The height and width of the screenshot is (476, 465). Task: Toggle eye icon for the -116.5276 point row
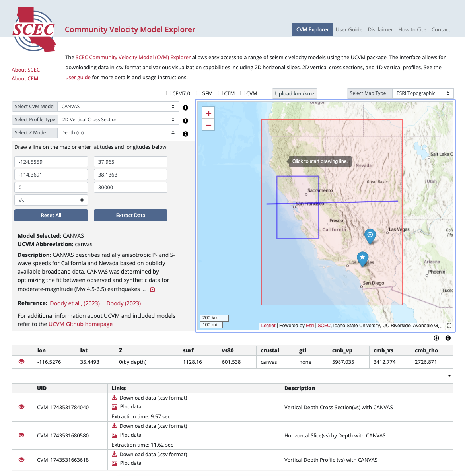tap(21, 361)
